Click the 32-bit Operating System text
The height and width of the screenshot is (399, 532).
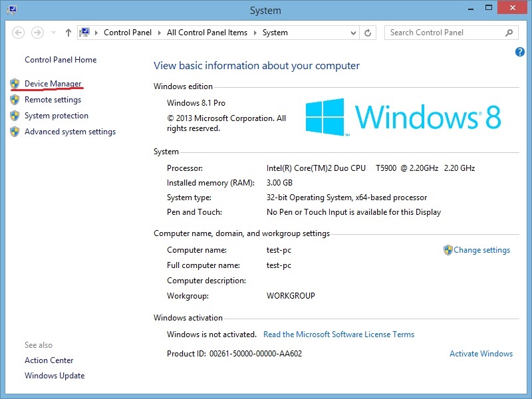point(346,198)
